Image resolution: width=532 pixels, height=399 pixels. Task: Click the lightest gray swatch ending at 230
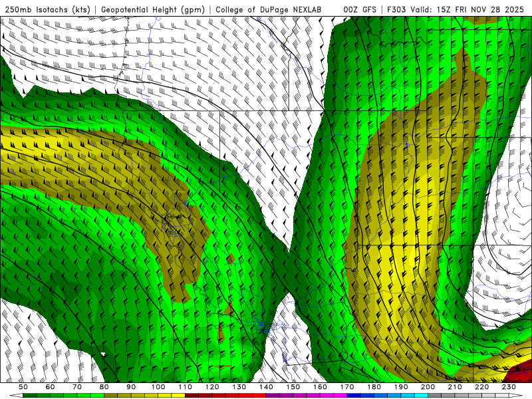coord(502,395)
